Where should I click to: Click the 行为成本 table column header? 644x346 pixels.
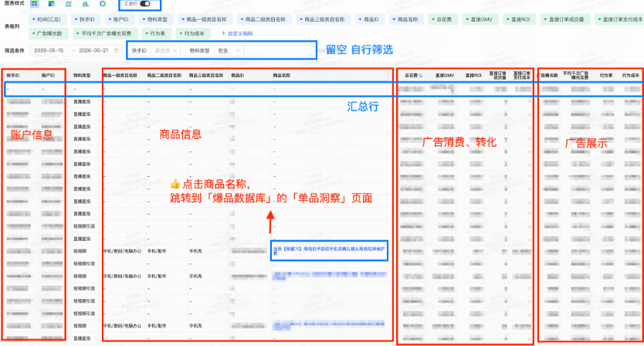(x=630, y=76)
